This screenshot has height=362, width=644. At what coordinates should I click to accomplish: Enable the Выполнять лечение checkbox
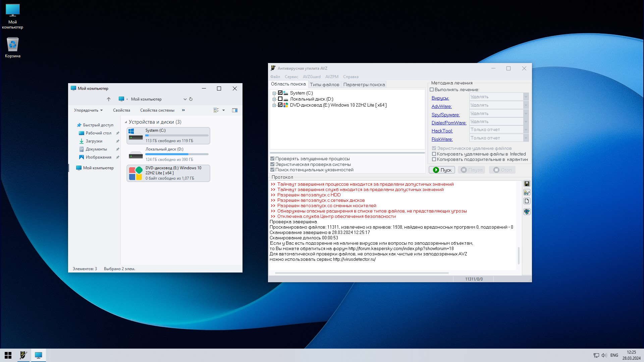432,90
